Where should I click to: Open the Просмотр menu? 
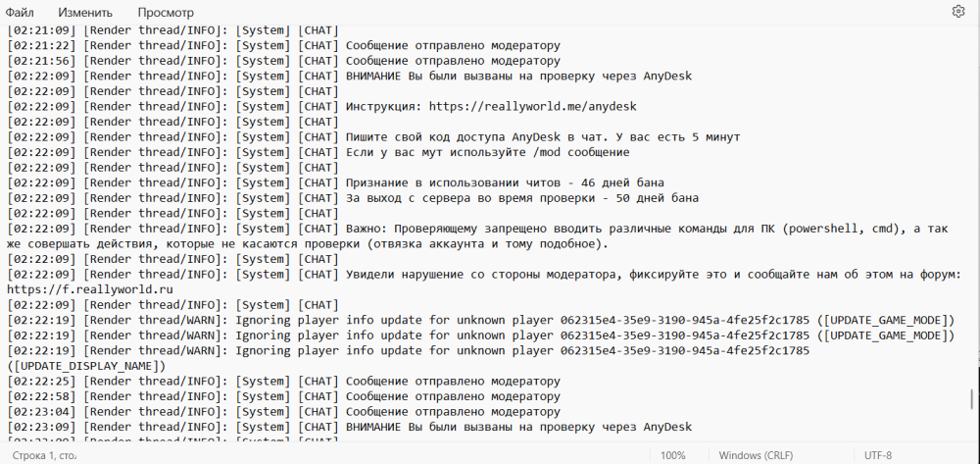click(x=166, y=13)
